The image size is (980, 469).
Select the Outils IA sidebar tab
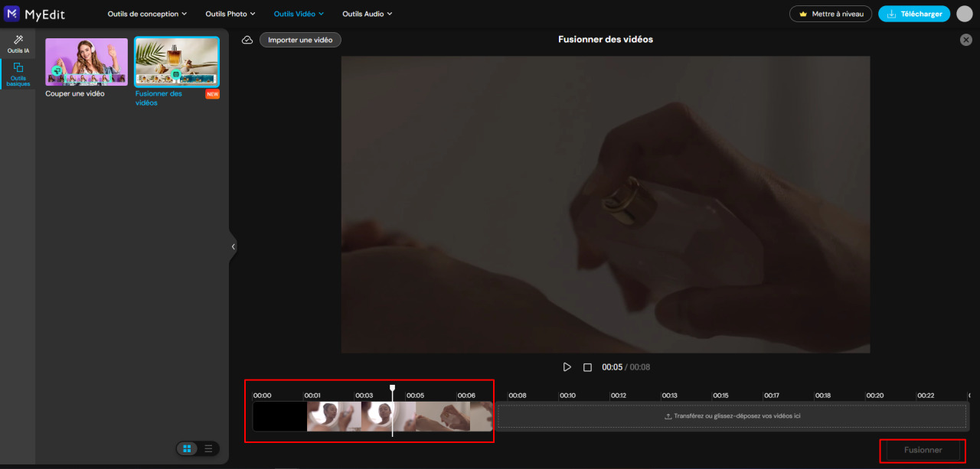coord(18,44)
